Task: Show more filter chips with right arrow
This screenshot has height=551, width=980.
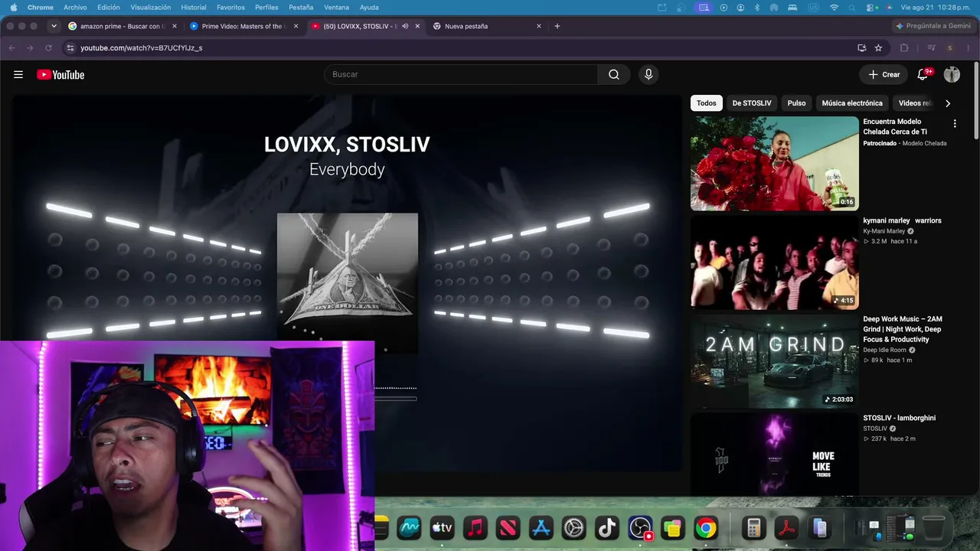Action: 948,103
